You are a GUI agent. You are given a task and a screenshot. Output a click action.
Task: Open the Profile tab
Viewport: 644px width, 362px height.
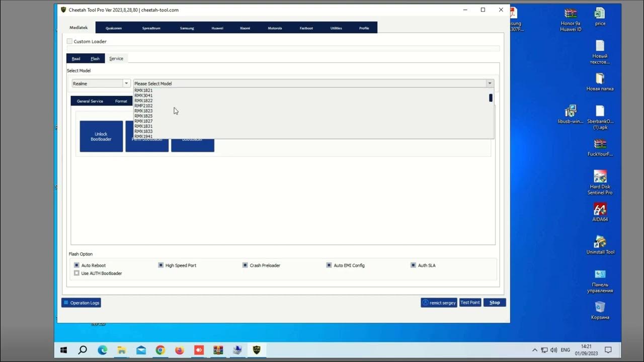point(364,28)
